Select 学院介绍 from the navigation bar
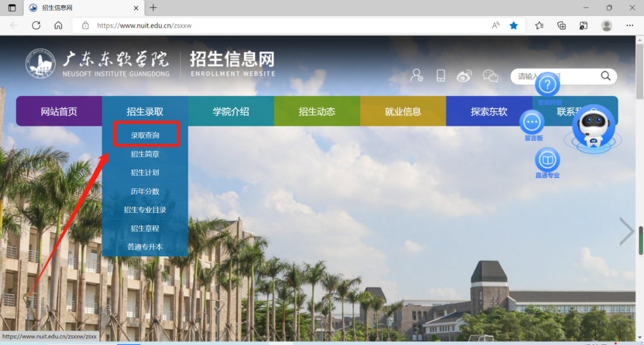Viewport: 644px width, 345px height. (231, 111)
